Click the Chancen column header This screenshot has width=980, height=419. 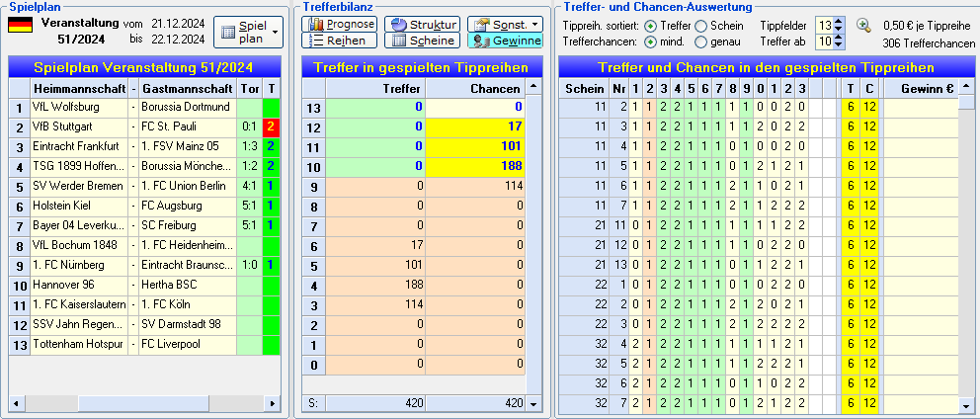(475, 89)
